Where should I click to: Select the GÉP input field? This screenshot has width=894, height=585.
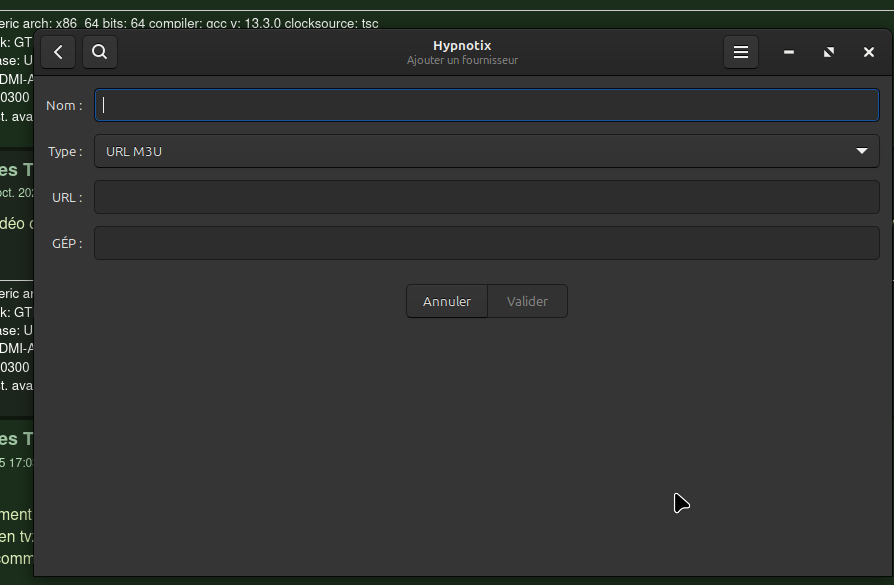click(486, 243)
